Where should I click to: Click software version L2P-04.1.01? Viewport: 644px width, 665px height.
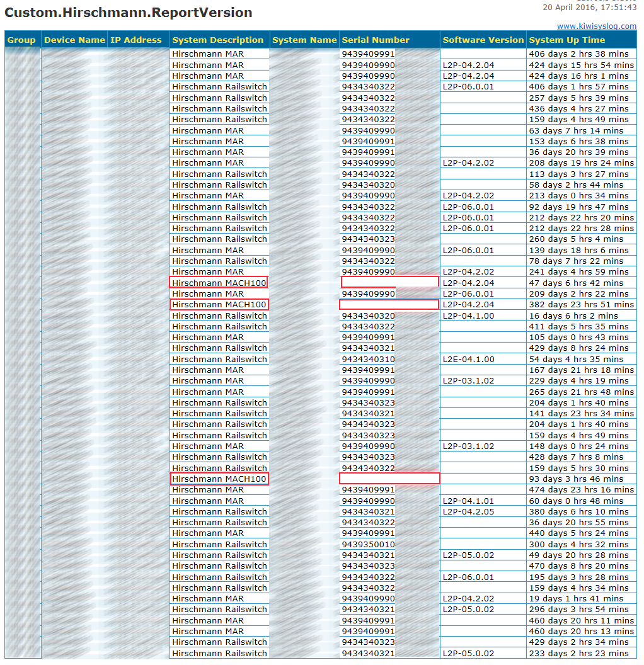468,501
